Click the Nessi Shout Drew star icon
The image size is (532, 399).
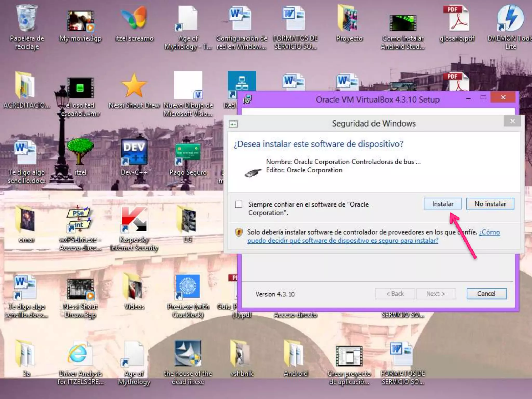134,86
